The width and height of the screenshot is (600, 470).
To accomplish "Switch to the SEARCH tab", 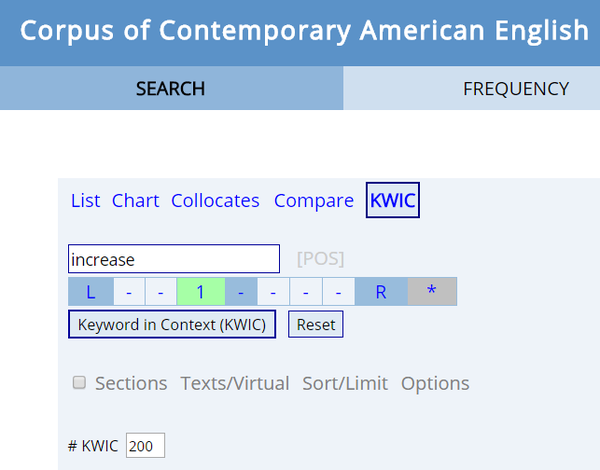I will (x=170, y=89).
